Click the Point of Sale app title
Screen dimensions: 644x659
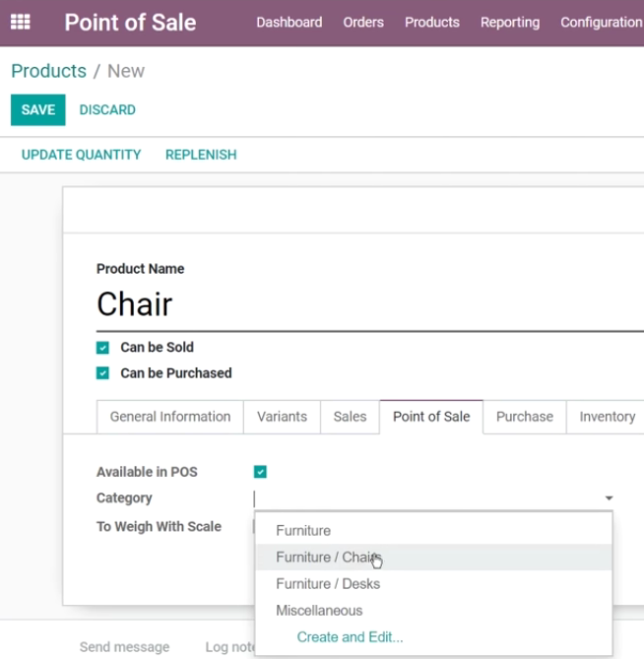(130, 23)
